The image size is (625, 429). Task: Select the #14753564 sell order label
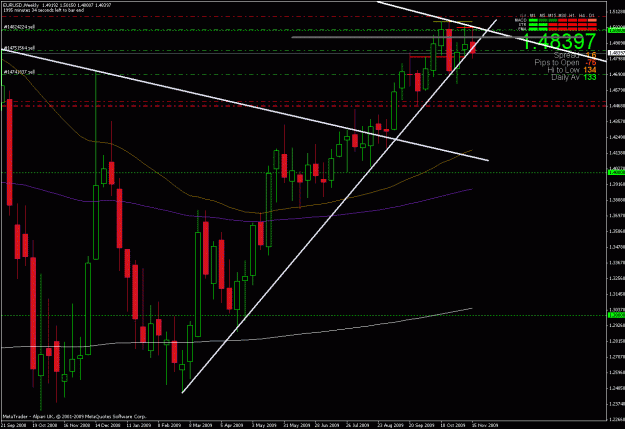tap(19, 48)
